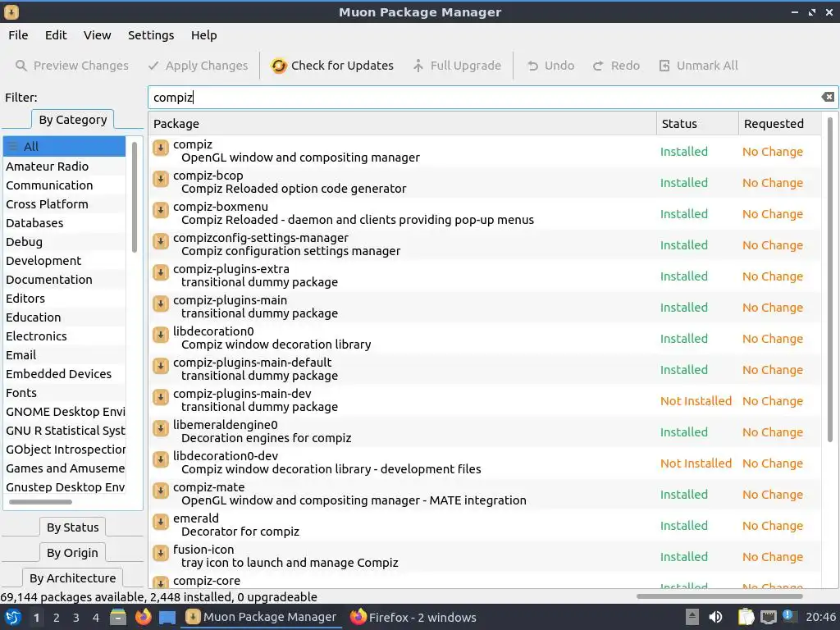Select the Games and Amusement category
The height and width of the screenshot is (630, 840).
(64, 468)
